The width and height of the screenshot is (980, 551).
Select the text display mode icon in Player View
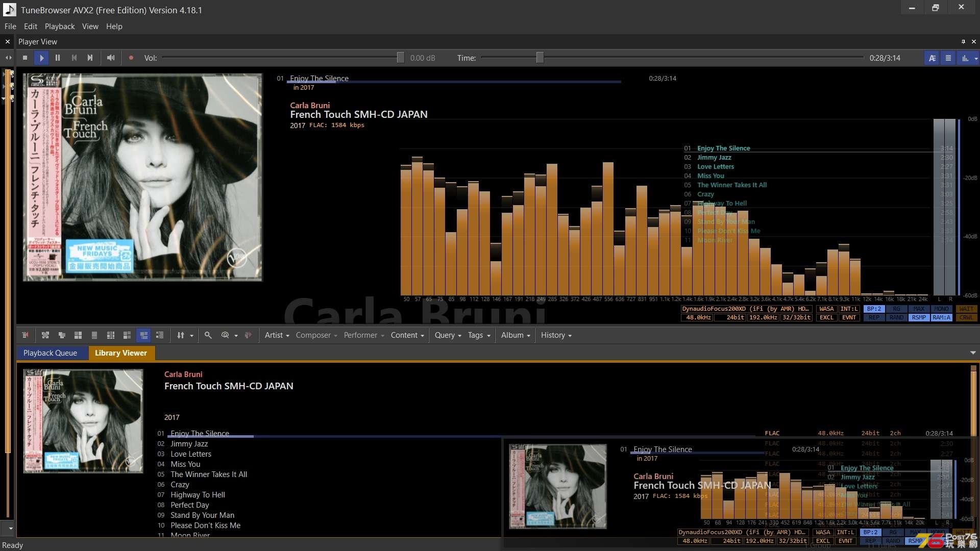932,58
